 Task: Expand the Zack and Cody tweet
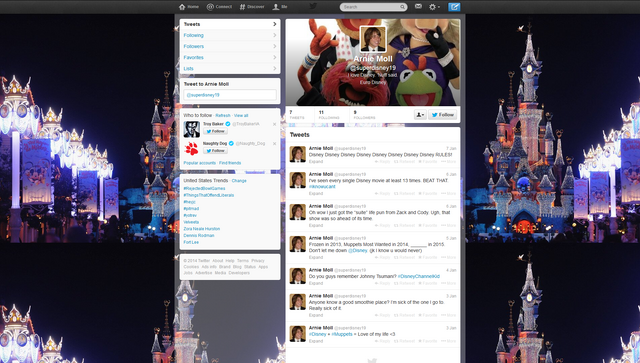click(316, 225)
